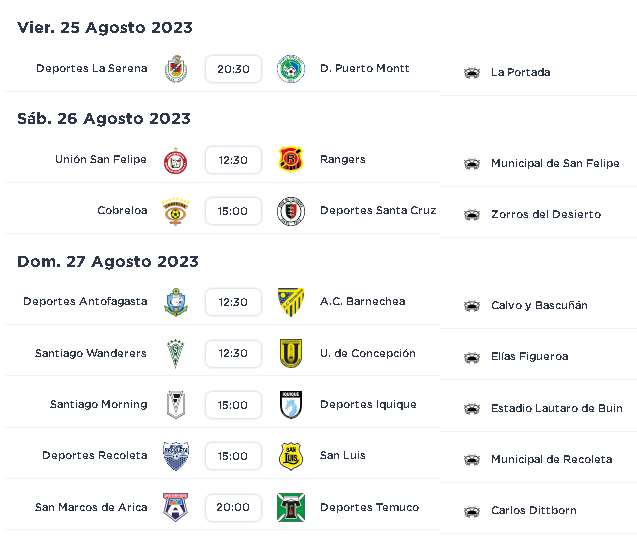Click the D. Puerto Montt club crest
Screen dimensions: 637x546
pos(291,69)
